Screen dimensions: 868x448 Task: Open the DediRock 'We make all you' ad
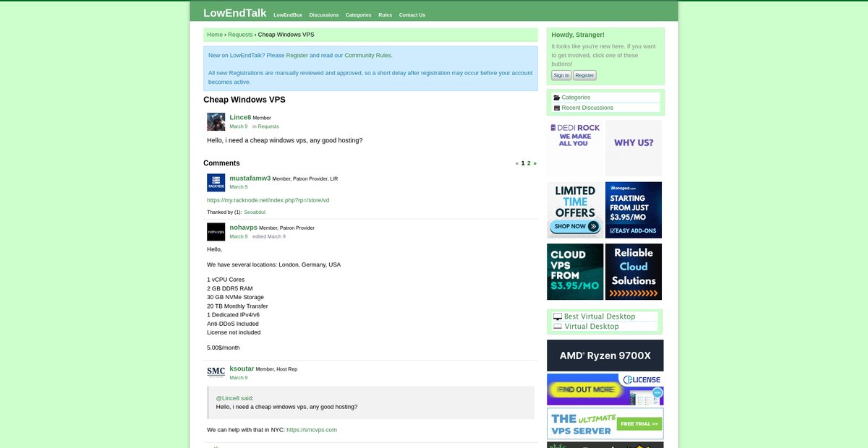[x=575, y=148]
